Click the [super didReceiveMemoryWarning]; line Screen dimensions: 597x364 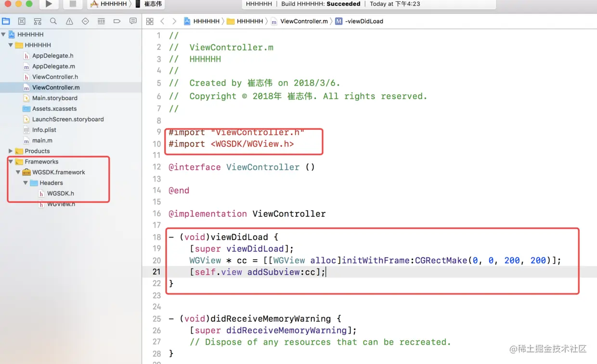[x=273, y=330]
